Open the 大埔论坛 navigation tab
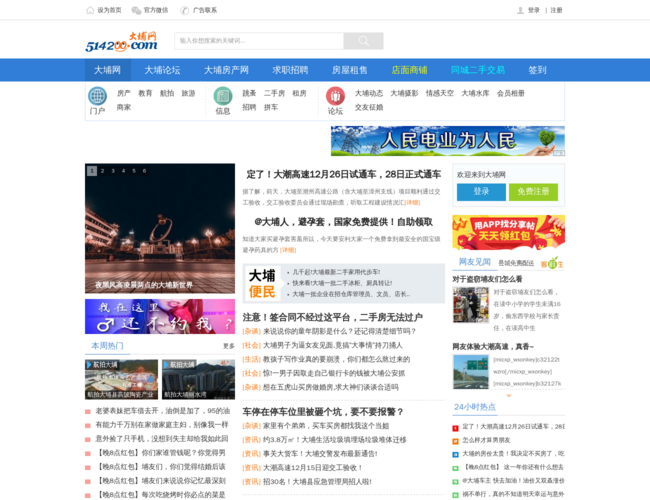The width and height of the screenshot is (650, 500). click(x=162, y=70)
